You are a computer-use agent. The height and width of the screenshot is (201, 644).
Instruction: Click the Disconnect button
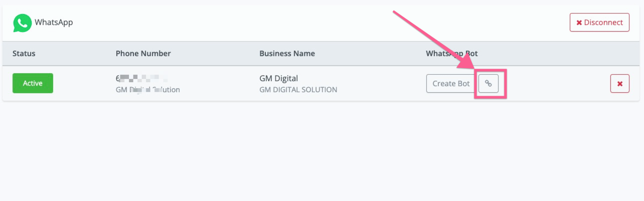tap(599, 23)
